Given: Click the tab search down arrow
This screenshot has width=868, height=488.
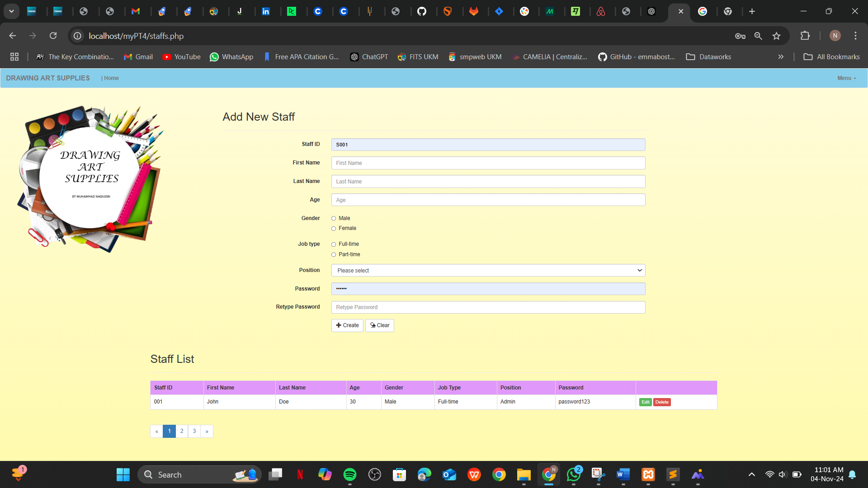Looking at the screenshot, I should click(11, 11).
